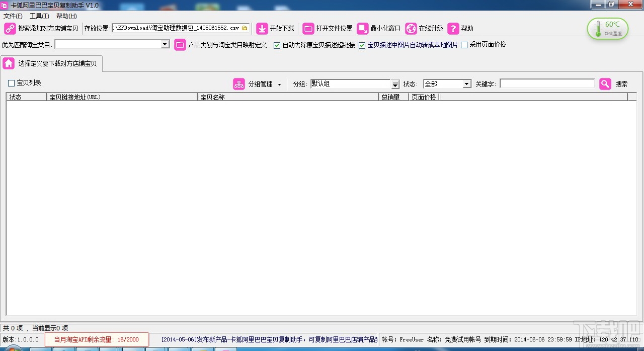Click the 分组管理 group management icon
Image resolution: width=644 pixels, height=351 pixels.
click(x=238, y=84)
